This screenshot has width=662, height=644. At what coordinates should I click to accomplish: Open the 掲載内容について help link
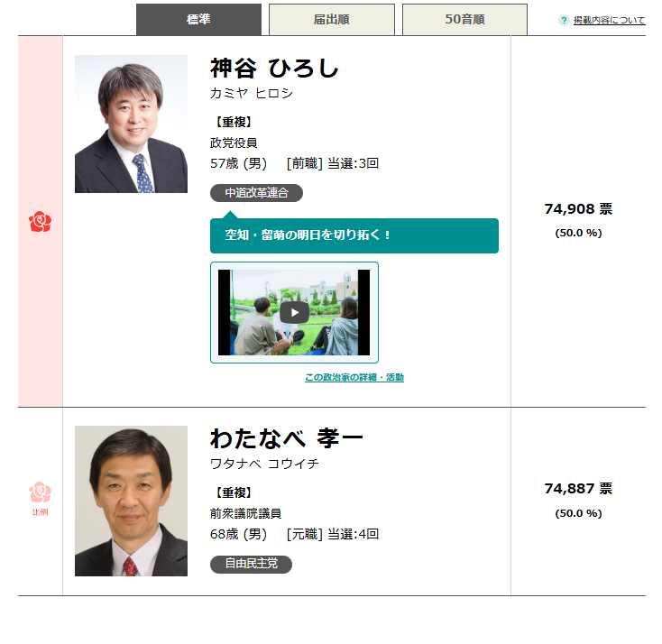(x=609, y=20)
